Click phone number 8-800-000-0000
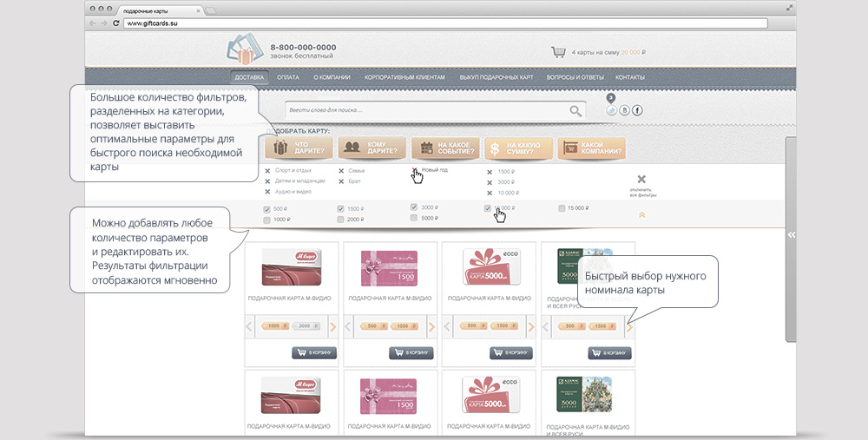 pos(303,48)
